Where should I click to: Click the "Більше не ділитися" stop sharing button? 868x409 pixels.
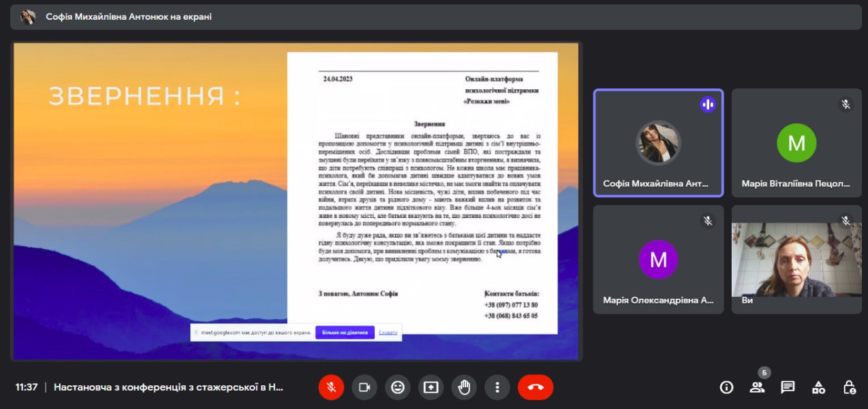pos(345,332)
